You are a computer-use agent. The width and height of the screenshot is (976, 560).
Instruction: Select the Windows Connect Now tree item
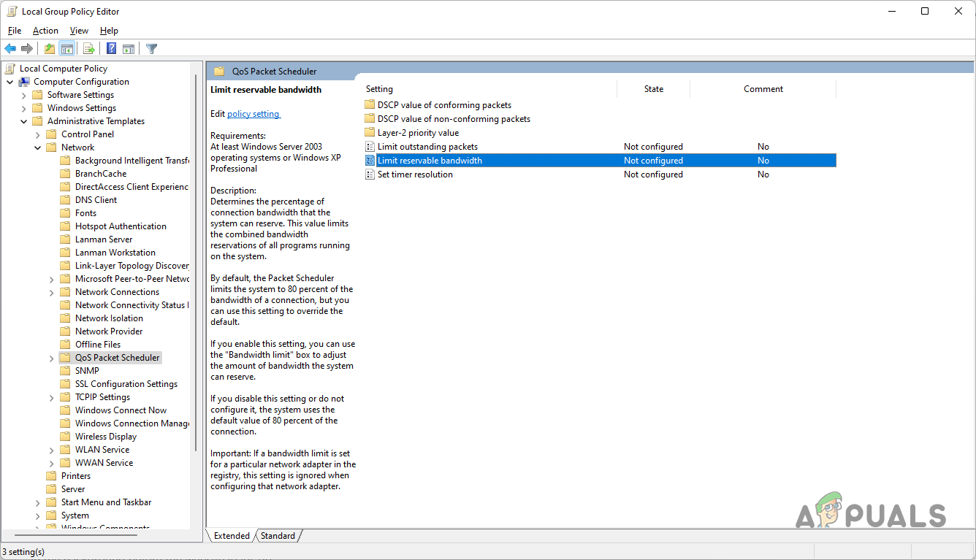pyautogui.click(x=121, y=410)
